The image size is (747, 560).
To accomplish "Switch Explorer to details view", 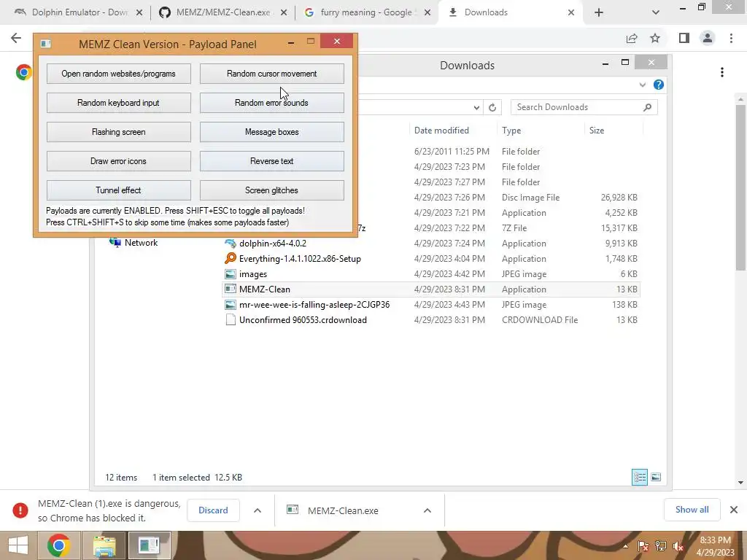I will tap(639, 477).
